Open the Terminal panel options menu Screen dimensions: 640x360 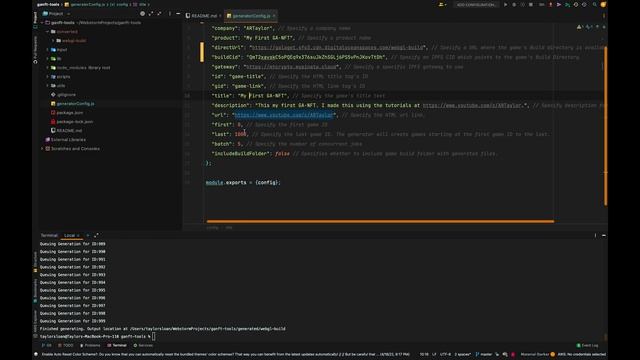point(595,236)
